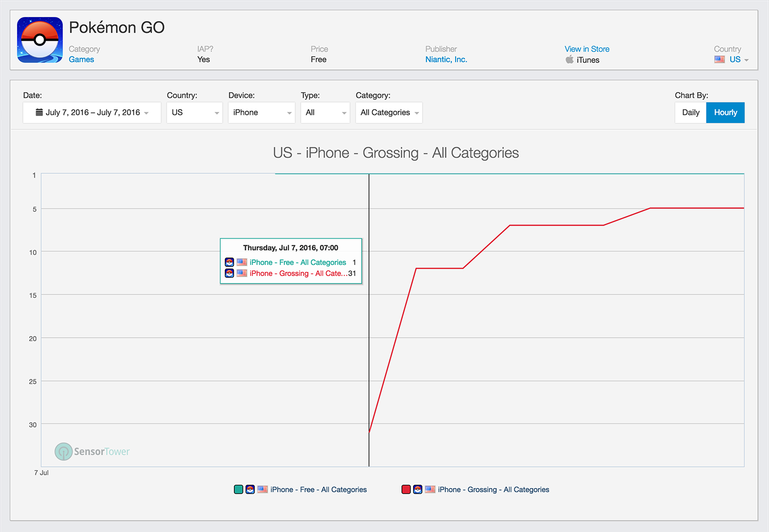Screen dimensions: 769x532
Task: Click the red Grossing series color swatch
Action: pyautogui.click(x=406, y=490)
